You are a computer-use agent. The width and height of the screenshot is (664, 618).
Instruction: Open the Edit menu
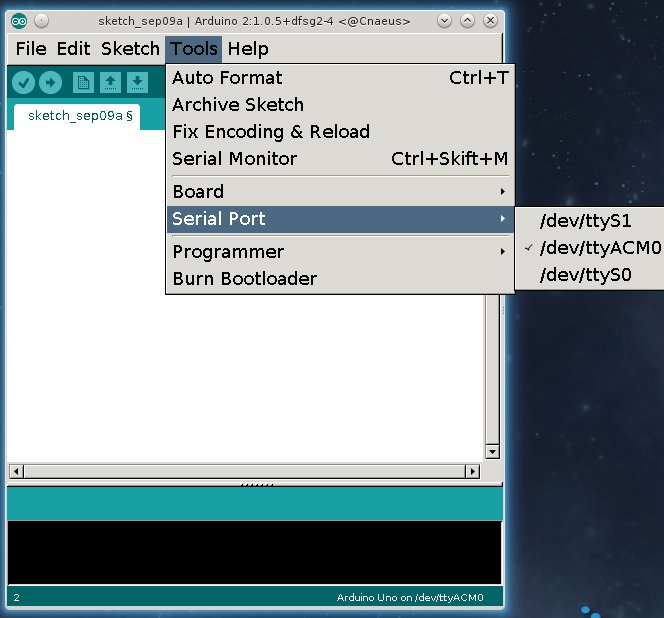[x=74, y=49]
